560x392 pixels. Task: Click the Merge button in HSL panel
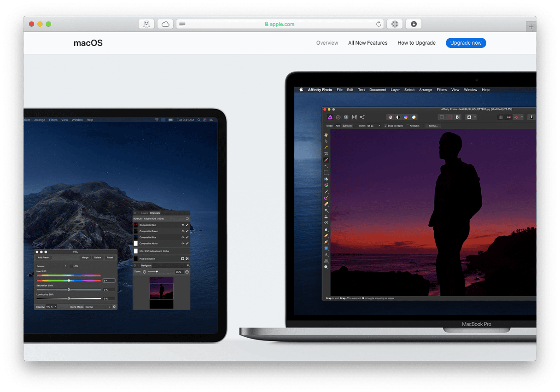(85, 257)
